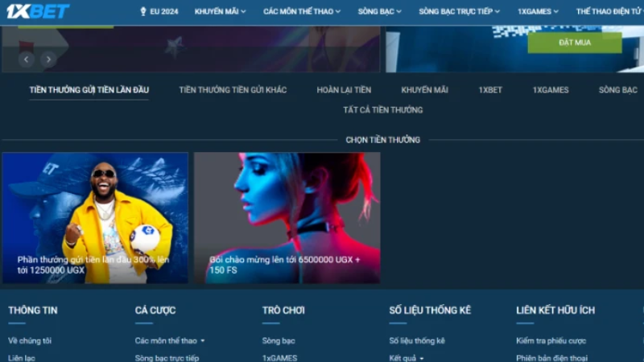The image size is (644, 362).
Task: Open Thể thao điện tử top menu
Action: tap(609, 11)
